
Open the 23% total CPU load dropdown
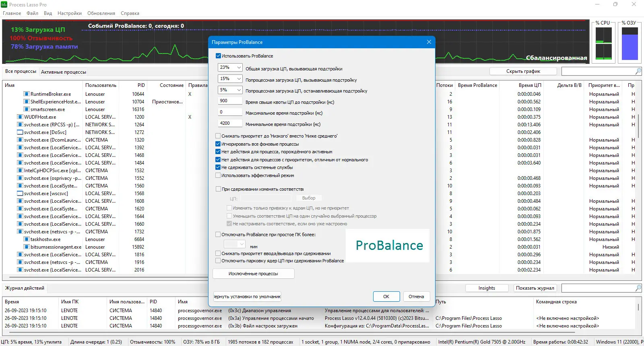(230, 68)
